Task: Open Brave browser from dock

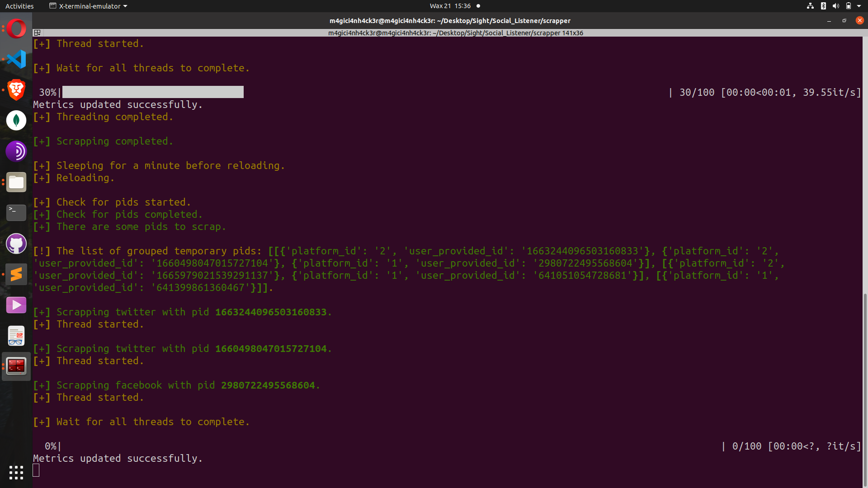Action: pos(16,90)
